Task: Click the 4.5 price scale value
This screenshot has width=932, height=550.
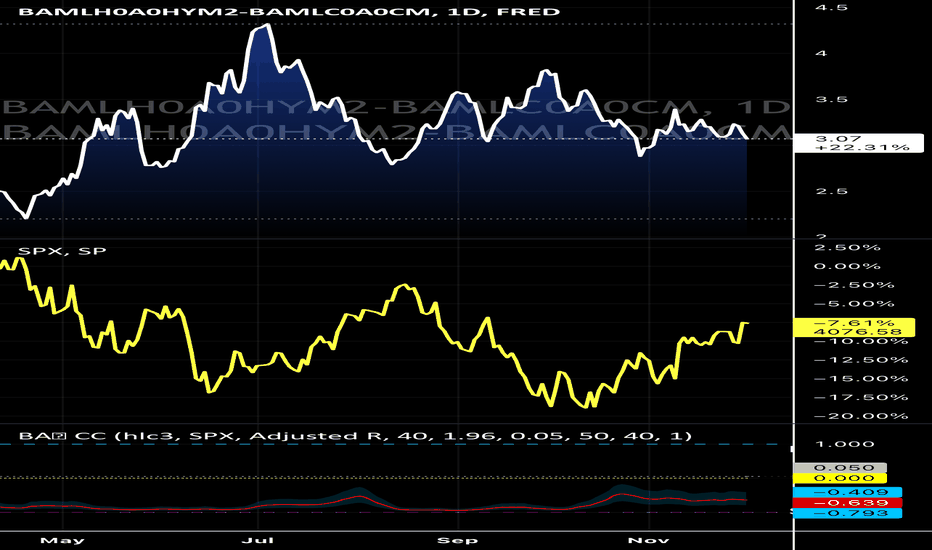Action: pyautogui.click(x=831, y=8)
